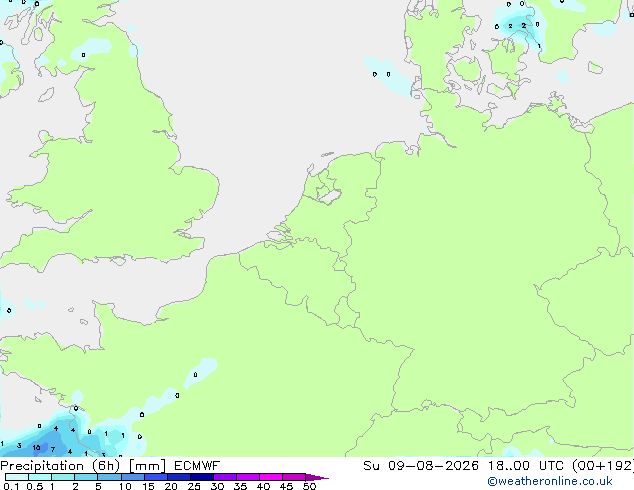Click the above-50 arrow tip of the legend

click(317, 477)
